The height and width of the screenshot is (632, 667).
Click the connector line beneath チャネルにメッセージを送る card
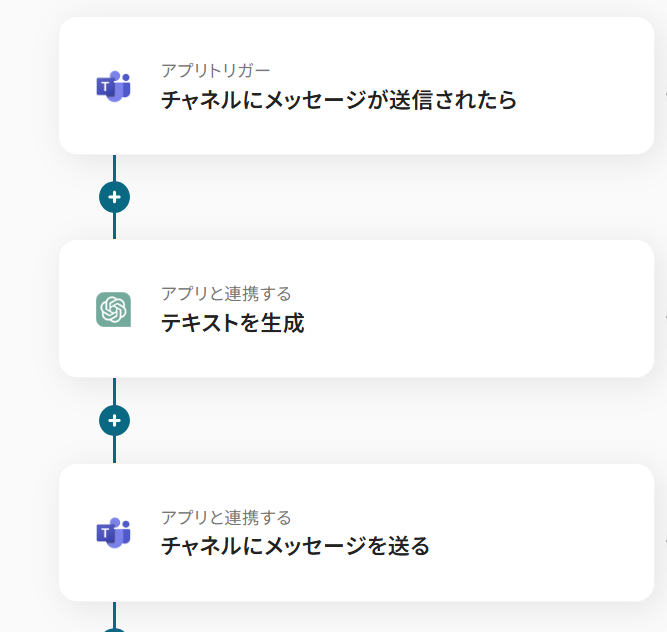click(x=114, y=611)
